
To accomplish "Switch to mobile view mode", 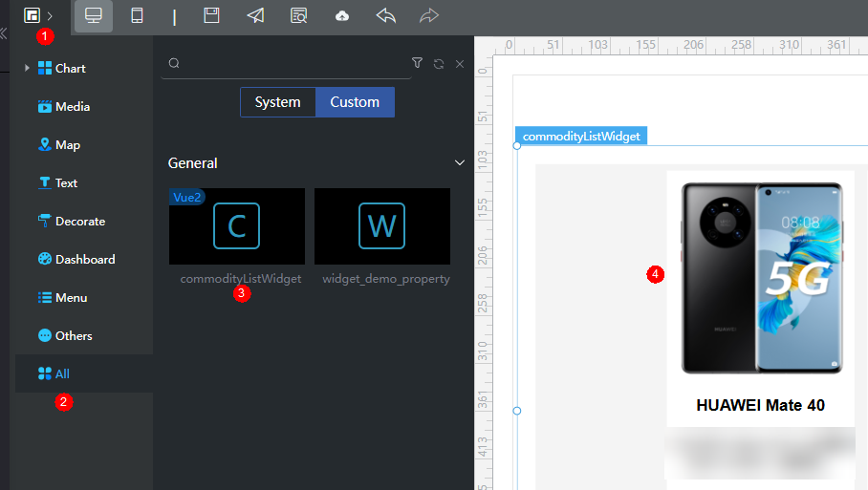I will (x=137, y=15).
